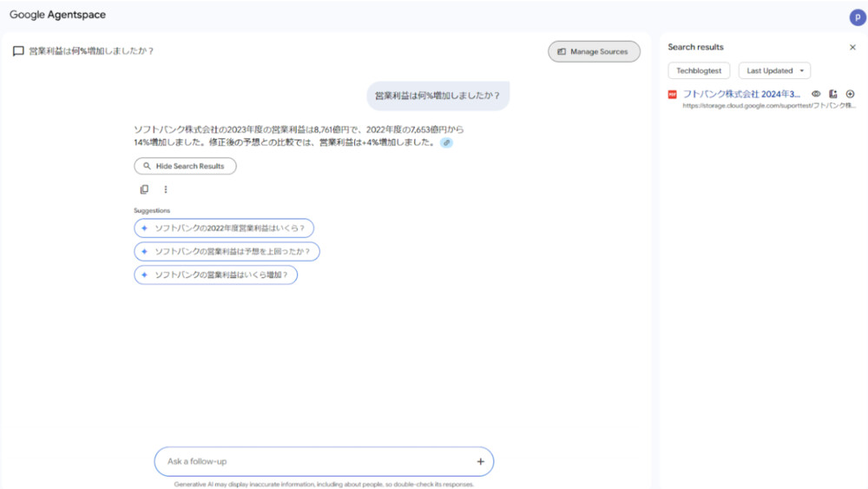This screenshot has height=489, width=868.
Task: Click the document icon beside the PDF result
Action: coord(833,94)
